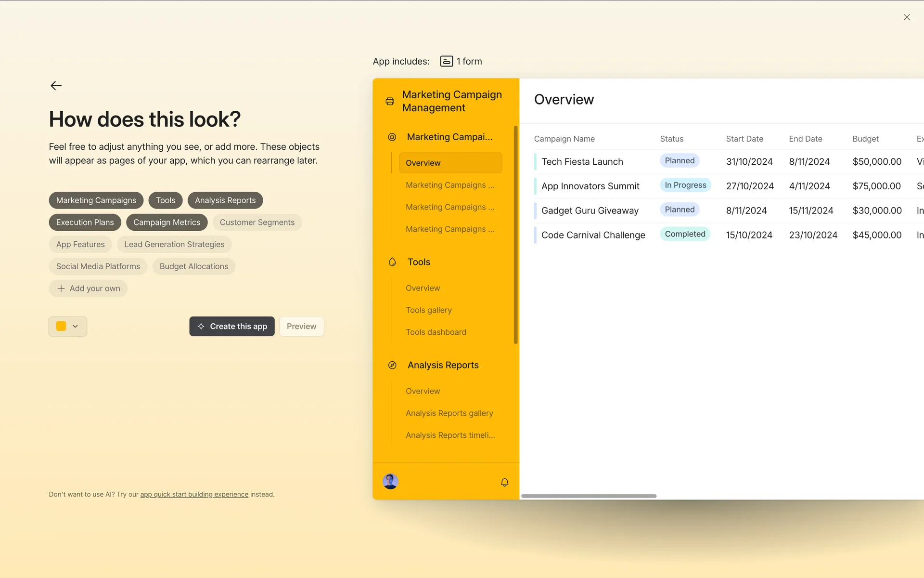The width and height of the screenshot is (924, 578).
Task: Click the Analysis Reports compass icon
Action: click(392, 365)
